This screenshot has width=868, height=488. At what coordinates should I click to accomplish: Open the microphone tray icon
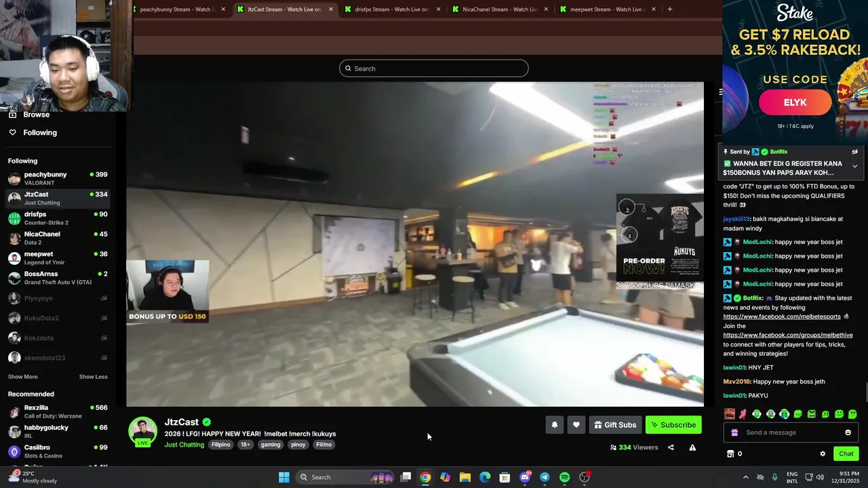(774, 477)
